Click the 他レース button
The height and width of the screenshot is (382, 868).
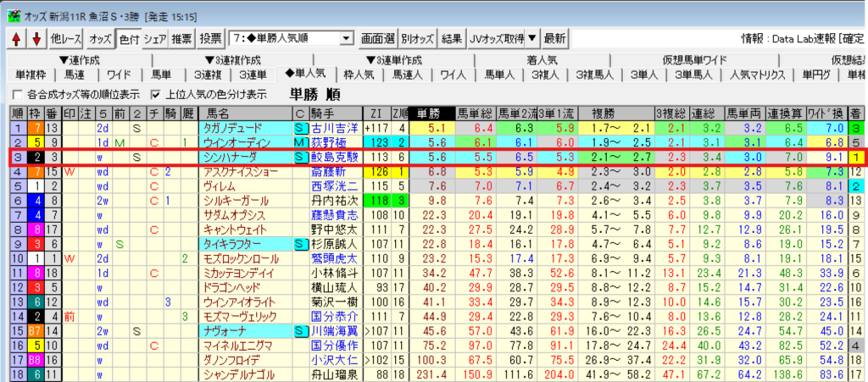click(67, 39)
